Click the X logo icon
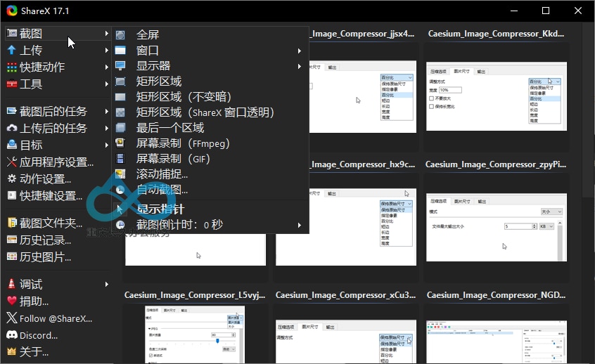This screenshot has height=364, width=595. (x=12, y=318)
